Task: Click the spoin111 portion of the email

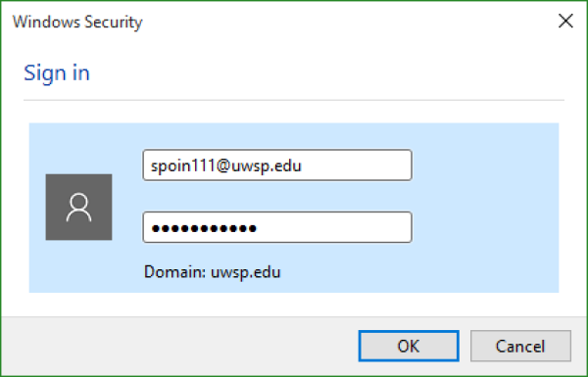Action: pos(182,165)
